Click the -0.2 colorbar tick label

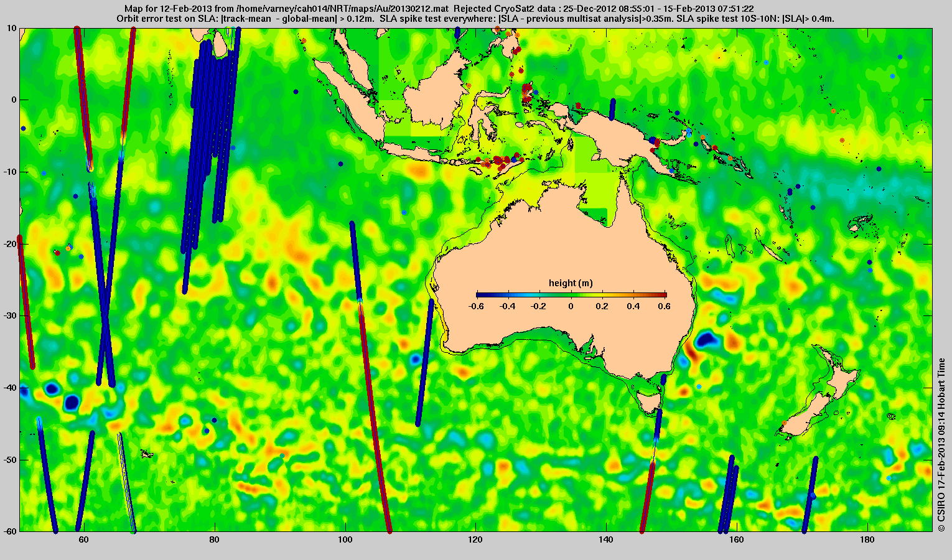[x=539, y=306]
